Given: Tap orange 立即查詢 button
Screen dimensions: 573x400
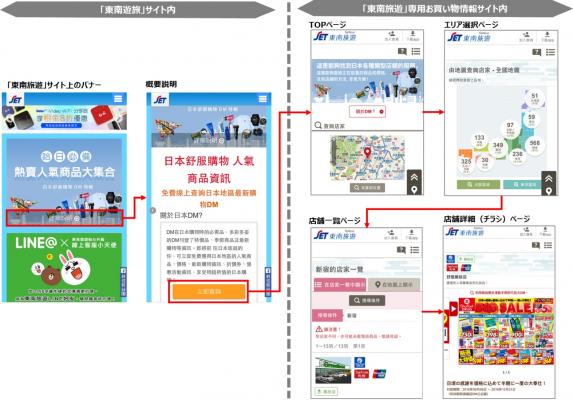Looking at the screenshot, I should click(x=209, y=292).
